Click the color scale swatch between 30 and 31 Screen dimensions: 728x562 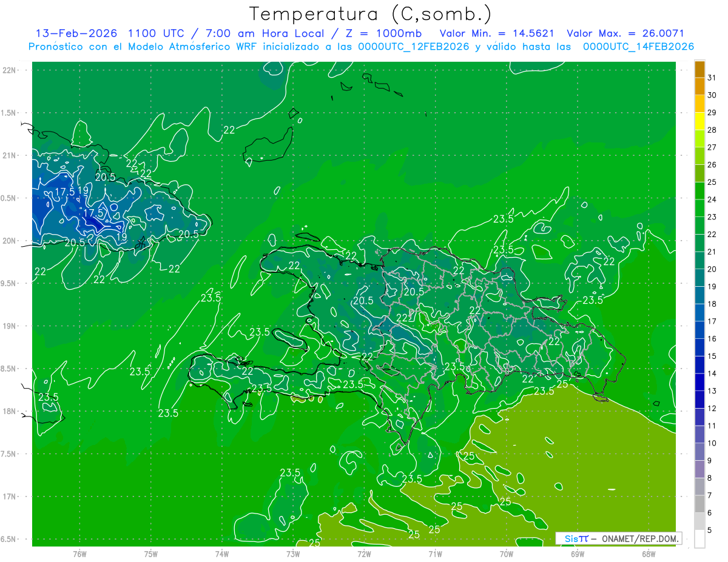pos(699,87)
